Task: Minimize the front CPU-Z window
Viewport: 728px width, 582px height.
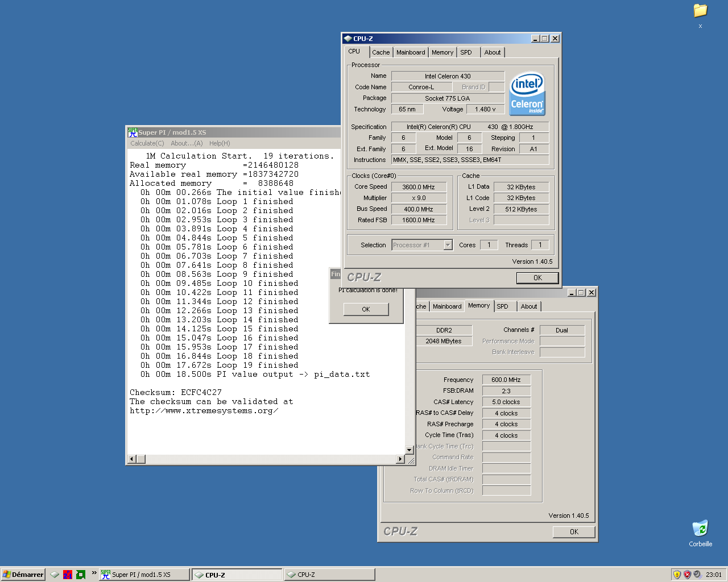Action: point(535,39)
